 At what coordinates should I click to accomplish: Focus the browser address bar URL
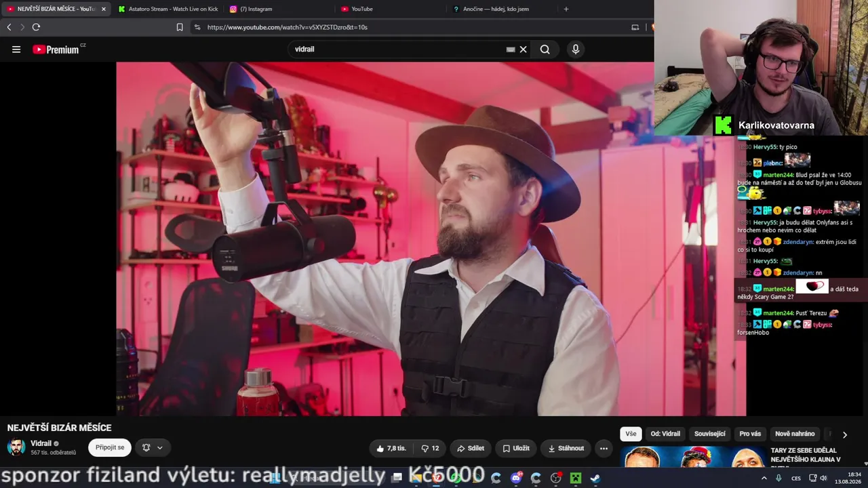tap(288, 27)
